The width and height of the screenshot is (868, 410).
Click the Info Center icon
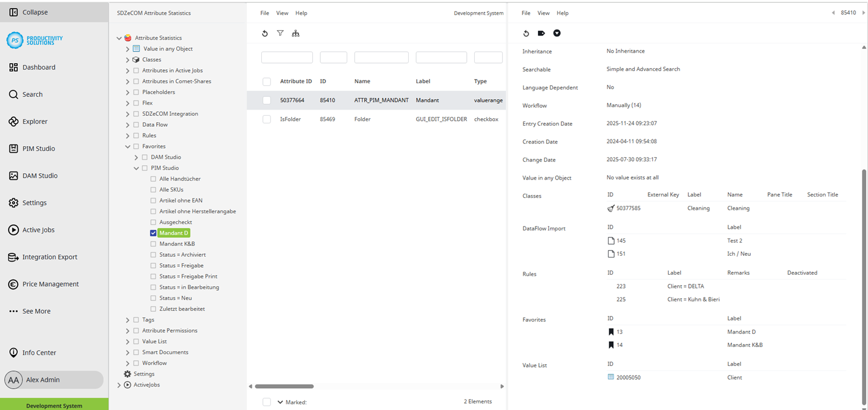13,353
